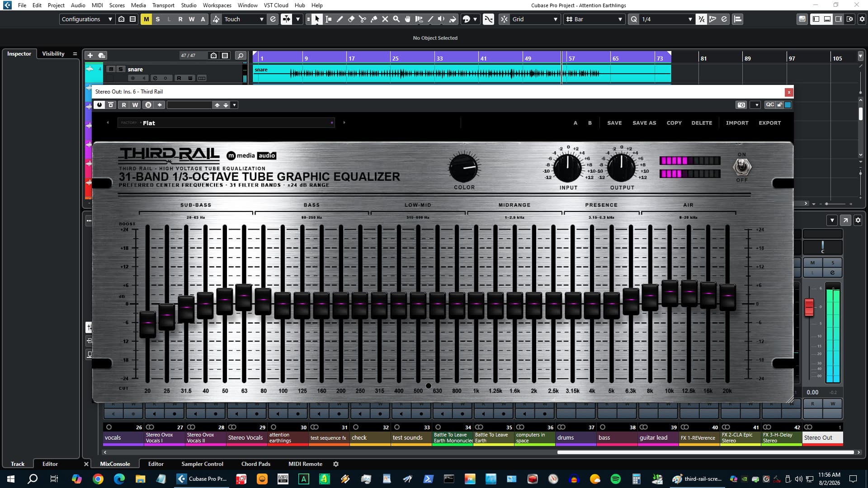Open the VST Cloud menu

[276, 5]
